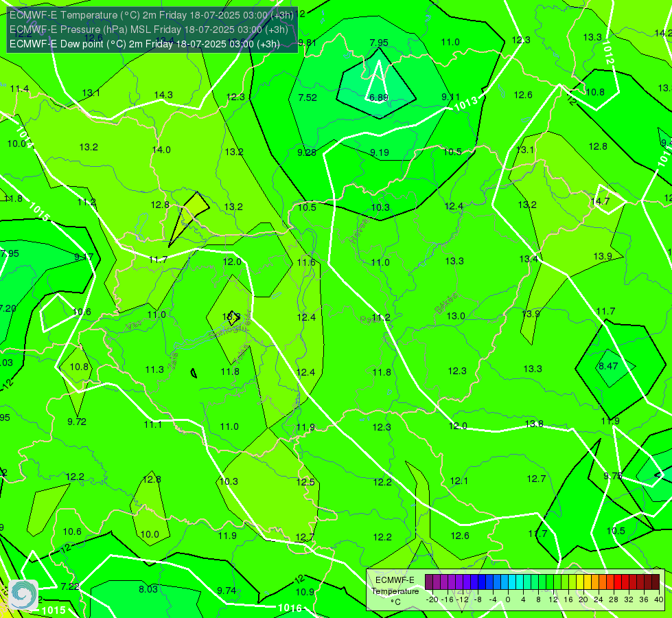Click the ECMWF-E title in the legend

pyautogui.click(x=395, y=580)
